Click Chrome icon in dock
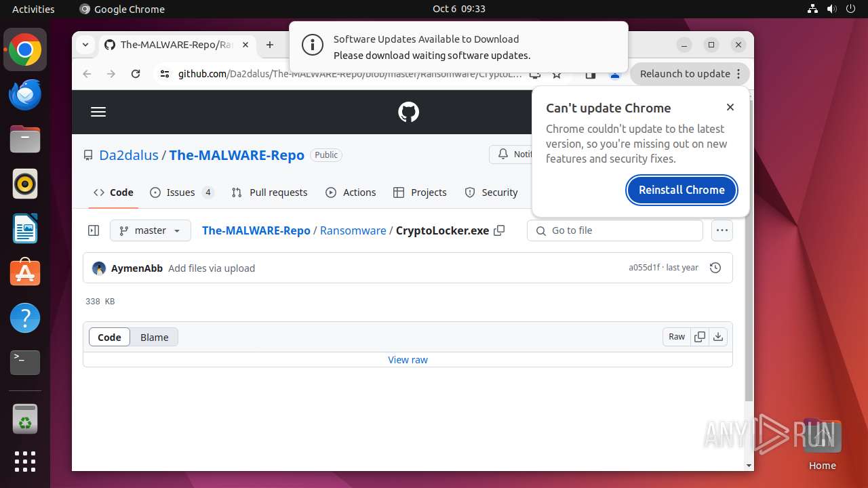The height and width of the screenshot is (488, 868). pyautogui.click(x=25, y=49)
